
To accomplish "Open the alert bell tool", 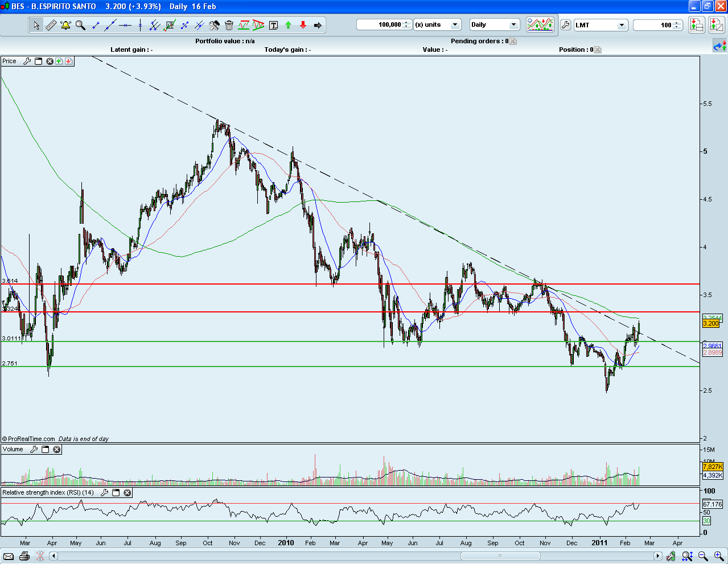I will pos(65,25).
